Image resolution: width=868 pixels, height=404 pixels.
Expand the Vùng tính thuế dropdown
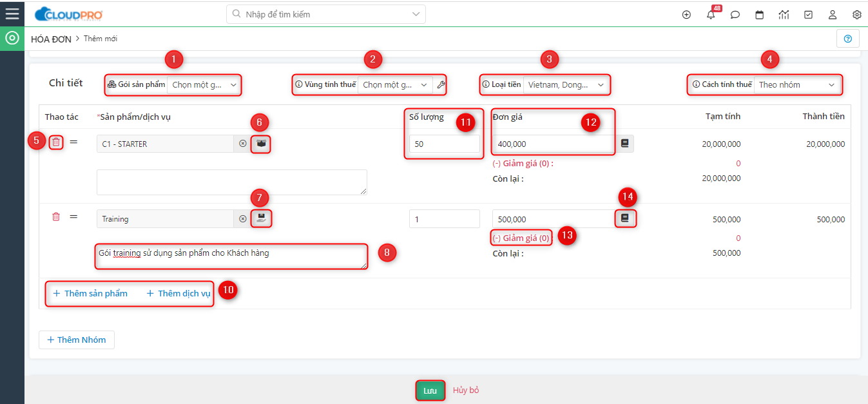(394, 85)
